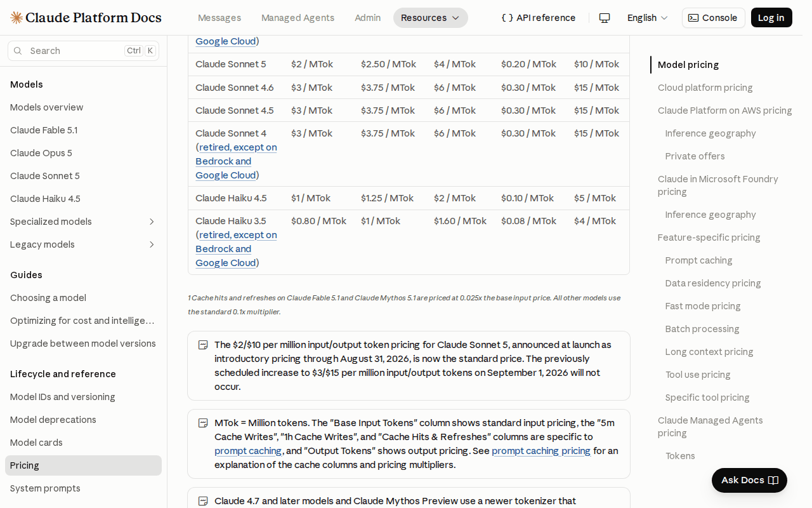Image resolution: width=812 pixels, height=508 pixels.
Task: Jump to Model pricing section
Action: [688, 65]
